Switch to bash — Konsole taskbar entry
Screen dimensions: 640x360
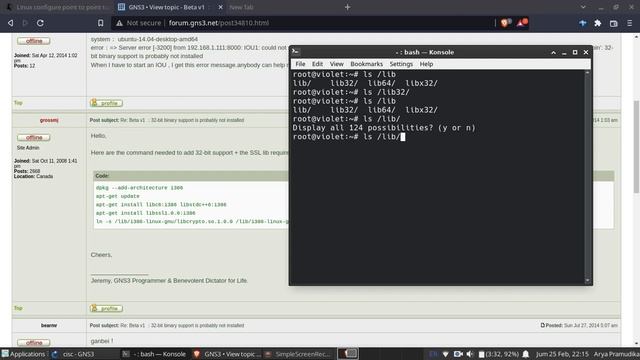[155, 354]
